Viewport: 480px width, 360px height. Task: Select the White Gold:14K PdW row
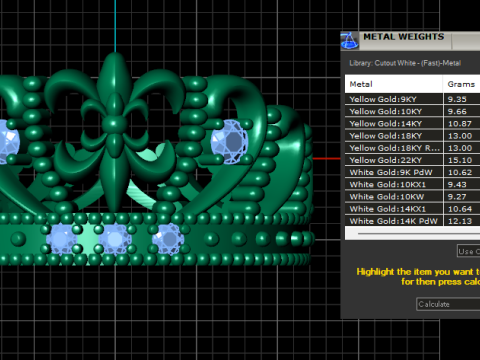pyautogui.click(x=412, y=221)
